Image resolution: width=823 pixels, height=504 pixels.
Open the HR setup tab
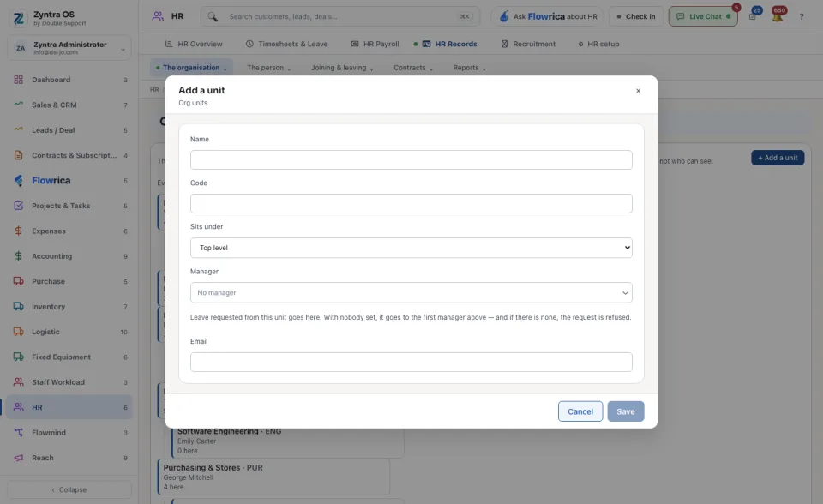598,44
